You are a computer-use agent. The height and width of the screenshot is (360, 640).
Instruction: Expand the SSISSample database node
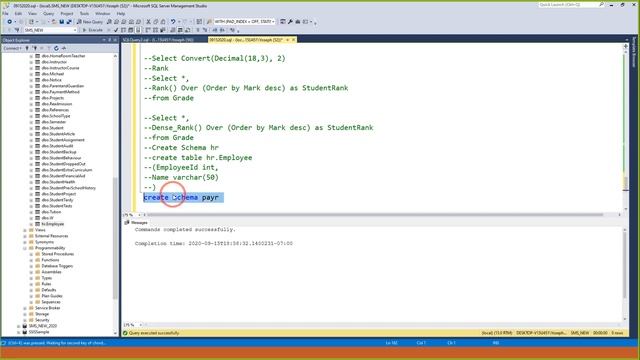tap(18, 332)
